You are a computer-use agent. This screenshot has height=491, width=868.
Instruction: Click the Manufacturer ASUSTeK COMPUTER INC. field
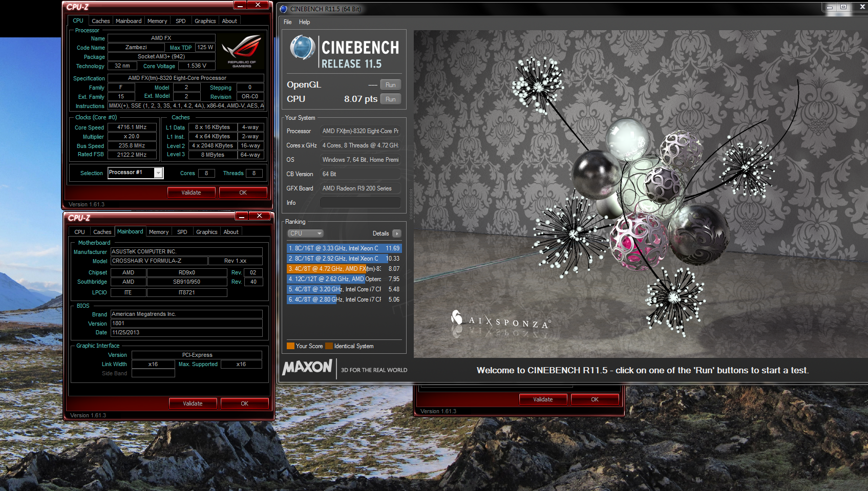[x=186, y=251]
